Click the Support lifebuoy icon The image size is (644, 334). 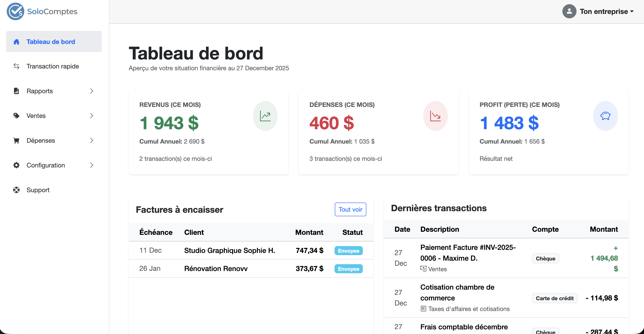click(x=17, y=190)
